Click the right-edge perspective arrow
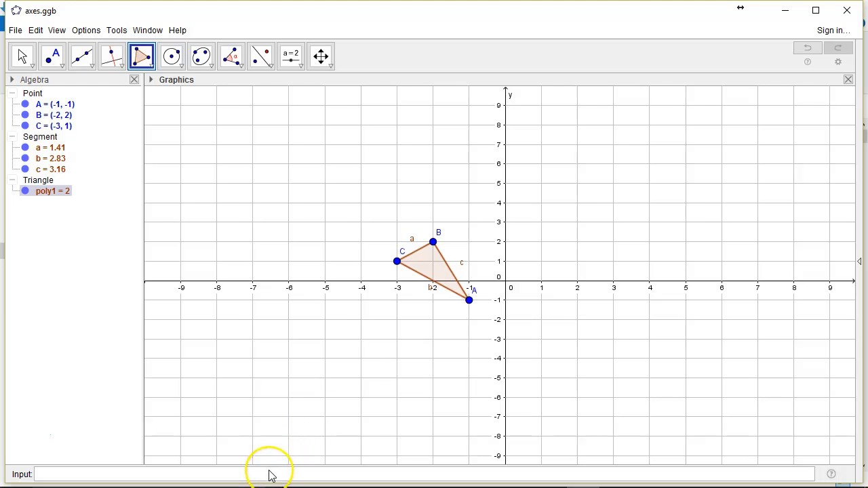The height and width of the screenshot is (488, 868). coord(859,261)
